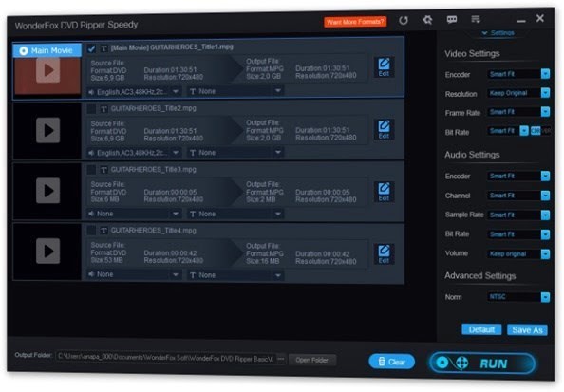Check the GUITARHEROES_Title2 checkbox
Screen dimensions: 564x392
click(91, 109)
